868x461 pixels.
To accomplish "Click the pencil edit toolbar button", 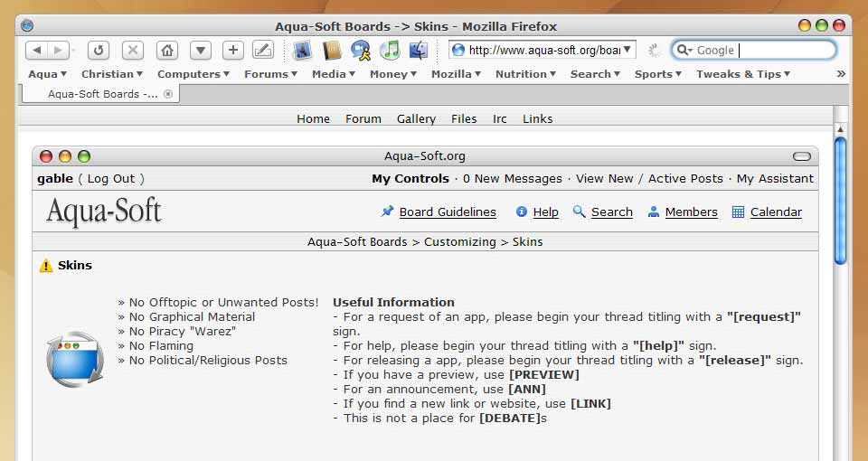I will [x=263, y=51].
